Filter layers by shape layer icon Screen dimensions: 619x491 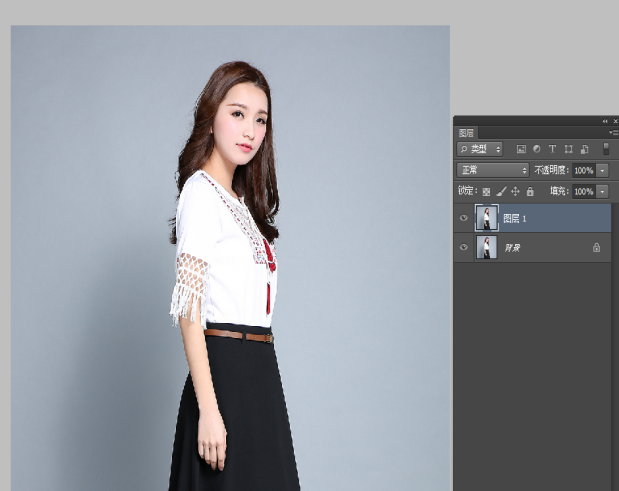point(568,149)
